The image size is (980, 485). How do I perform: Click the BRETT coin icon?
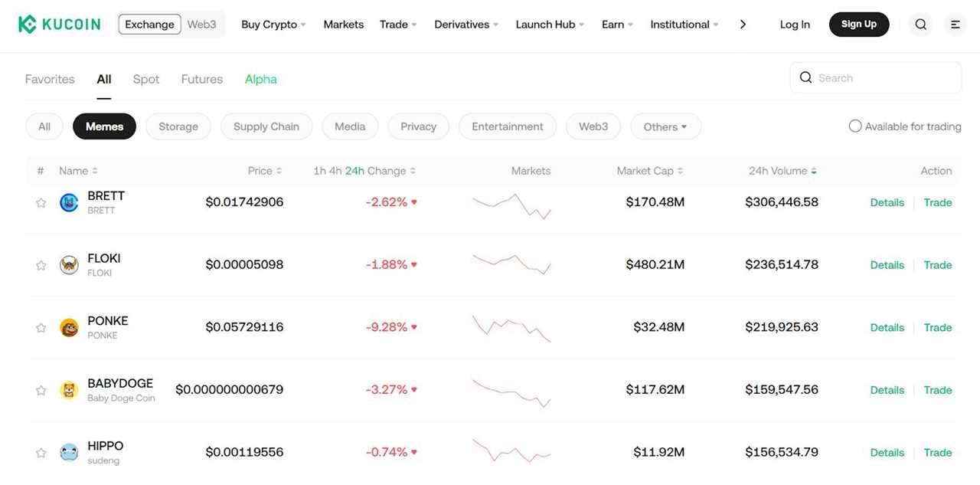pos(69,202)
